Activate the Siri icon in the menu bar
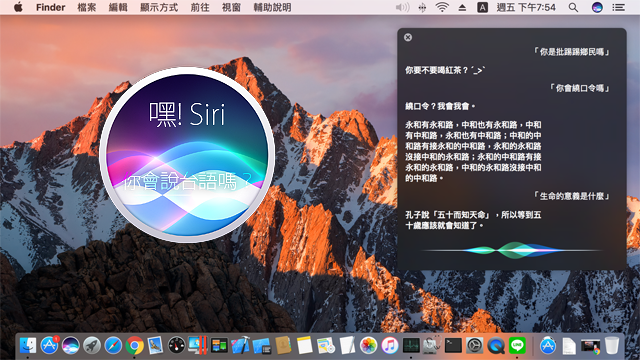The image size is (640, 360). coord(597,7)
